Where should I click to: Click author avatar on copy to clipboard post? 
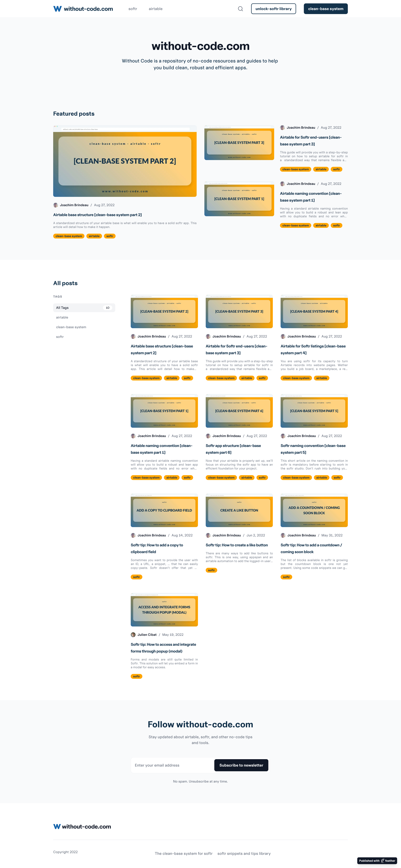point(133,535)
